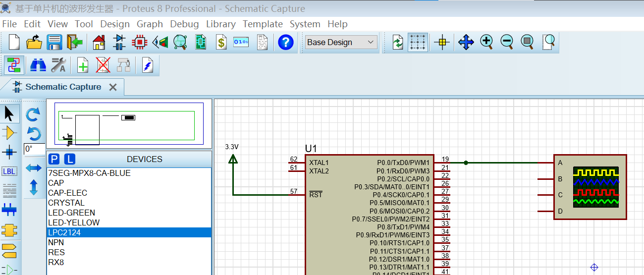Image resolution: width=644 pixels, height=275 pixels.
Task: Open the Graph menu
Action: click(x=150, y=24)
